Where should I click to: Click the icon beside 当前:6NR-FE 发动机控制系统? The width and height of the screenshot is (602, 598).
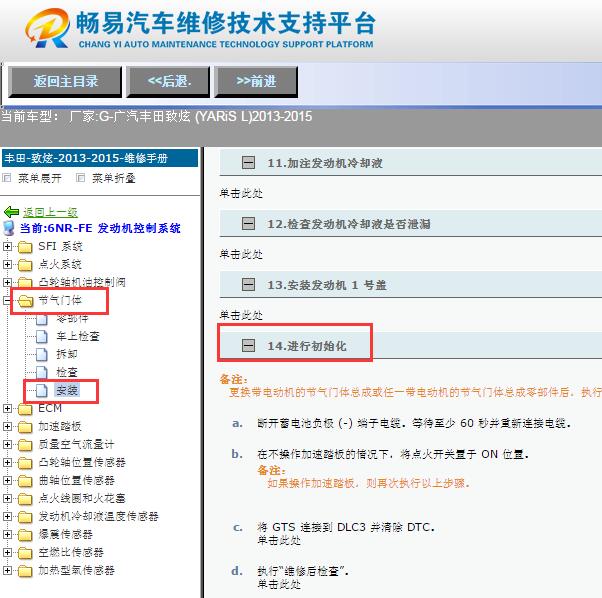[8, 228]
